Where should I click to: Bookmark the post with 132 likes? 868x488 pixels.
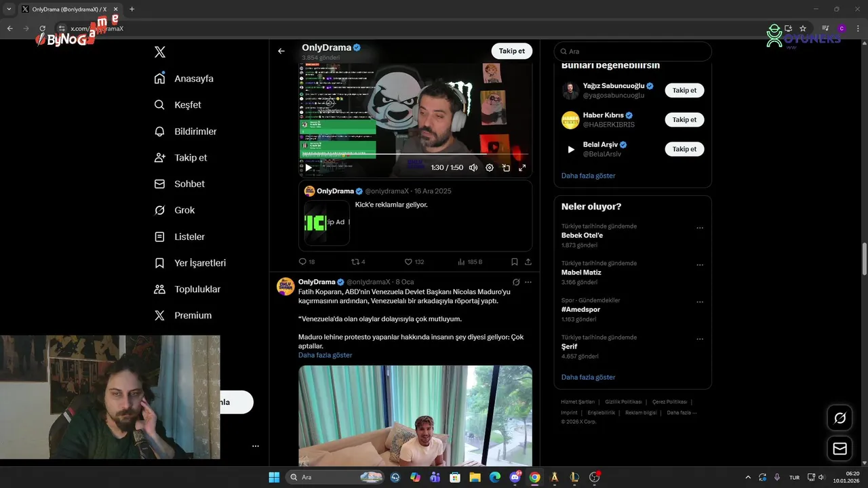point(515,262)
